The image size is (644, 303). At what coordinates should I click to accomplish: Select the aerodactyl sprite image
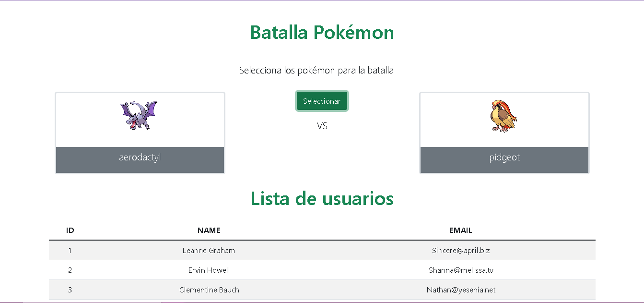139,115
